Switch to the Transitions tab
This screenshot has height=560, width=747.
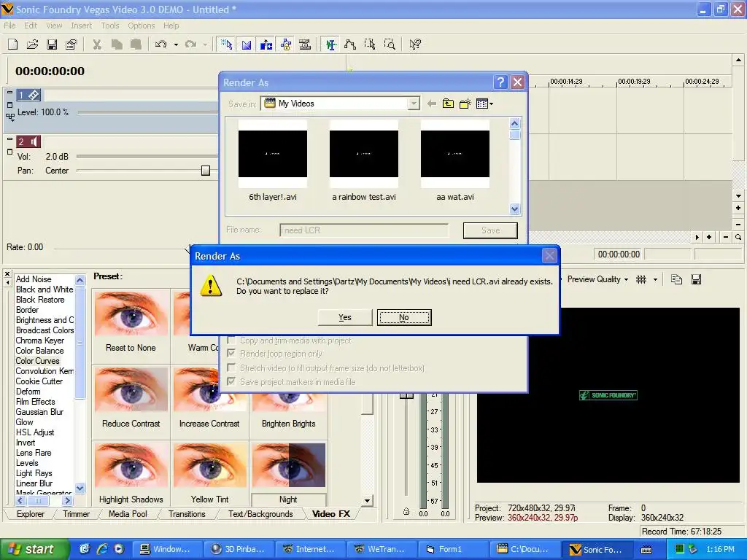[187, 514]
